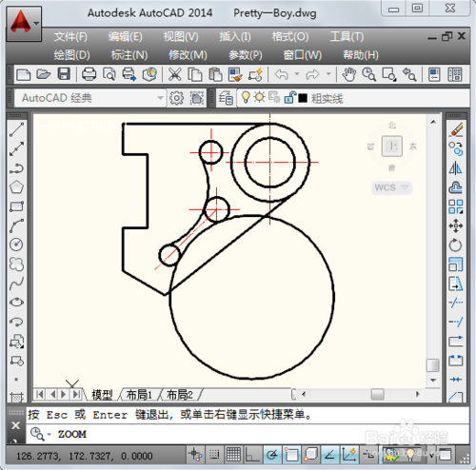Open the Layer Properties Manager
This screenshot has height=470, width=476.
[226, 98]
